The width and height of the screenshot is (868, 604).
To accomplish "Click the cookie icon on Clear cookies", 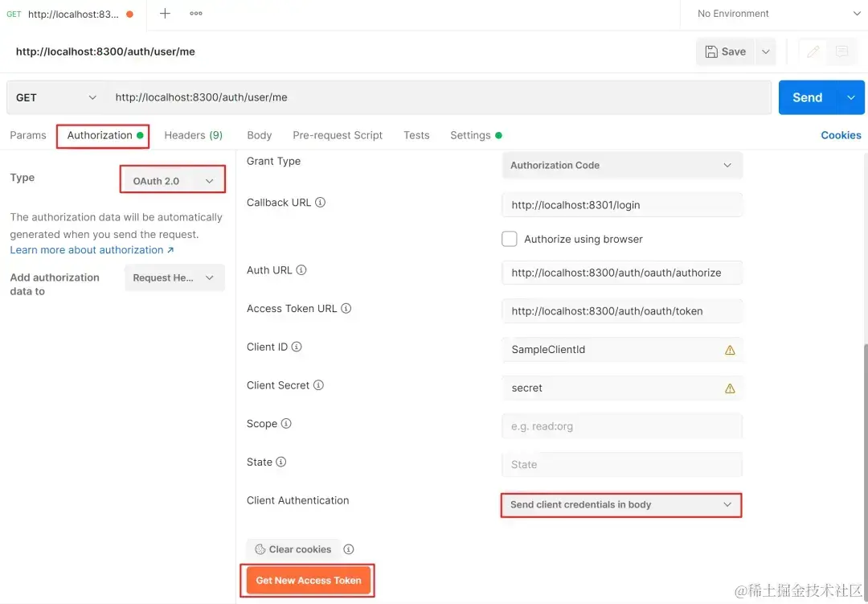I will click(x=260, y=549).
